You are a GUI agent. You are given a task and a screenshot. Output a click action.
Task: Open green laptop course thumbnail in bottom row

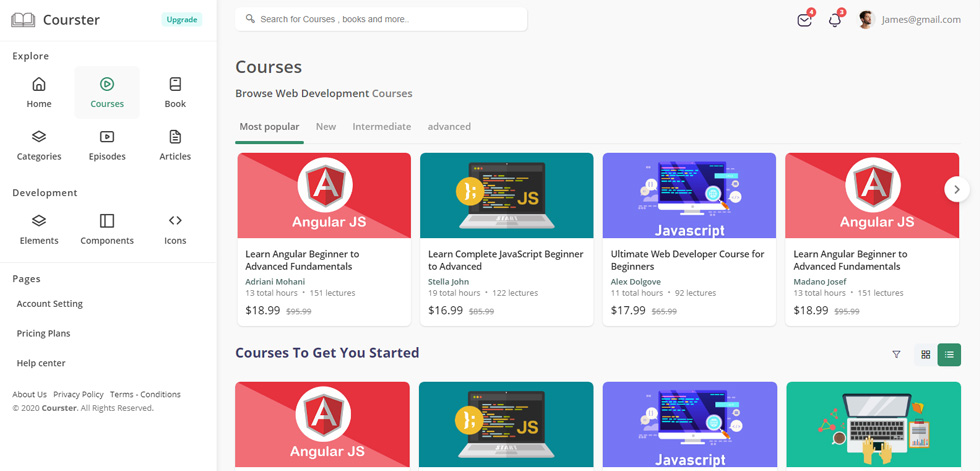coord(874,425)
